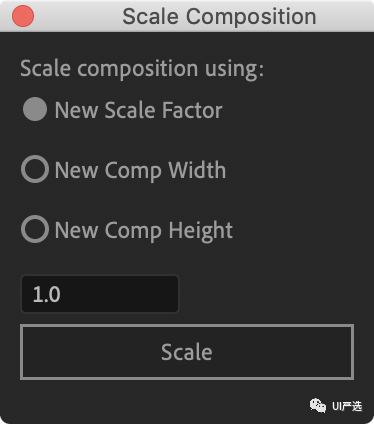Viewport: 374px width, 424px height.
Task: Click the "New Comp Height" label text
Action: (x=144, y=231)
